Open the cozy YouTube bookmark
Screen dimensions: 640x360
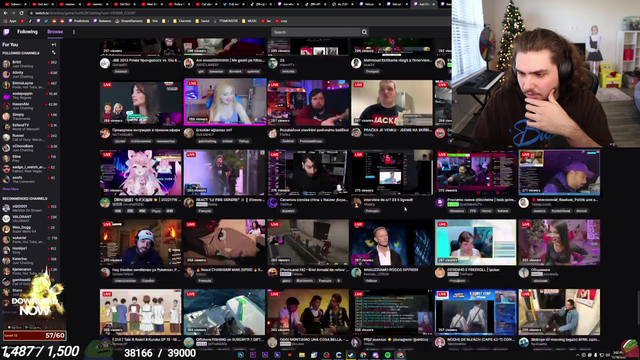coord(282,21)
